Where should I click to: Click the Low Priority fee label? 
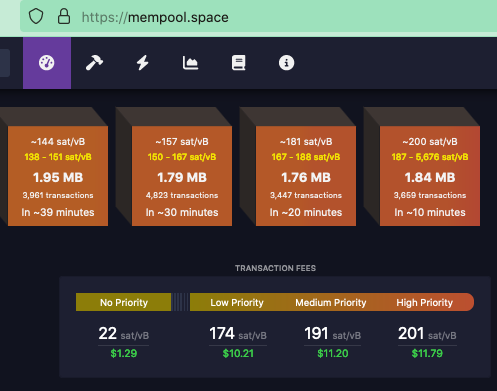[x=237, y=302]
